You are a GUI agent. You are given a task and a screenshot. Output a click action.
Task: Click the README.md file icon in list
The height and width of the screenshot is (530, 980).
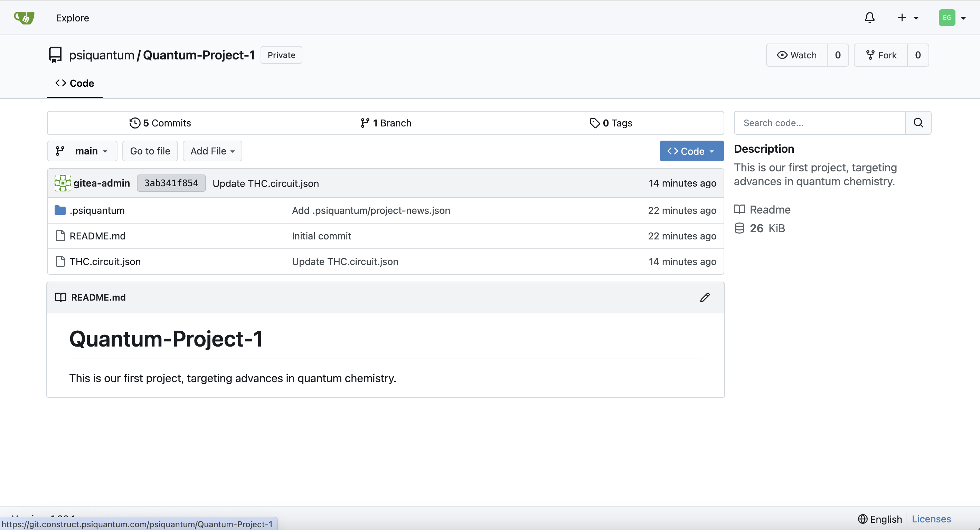click(x=60, y=236)
